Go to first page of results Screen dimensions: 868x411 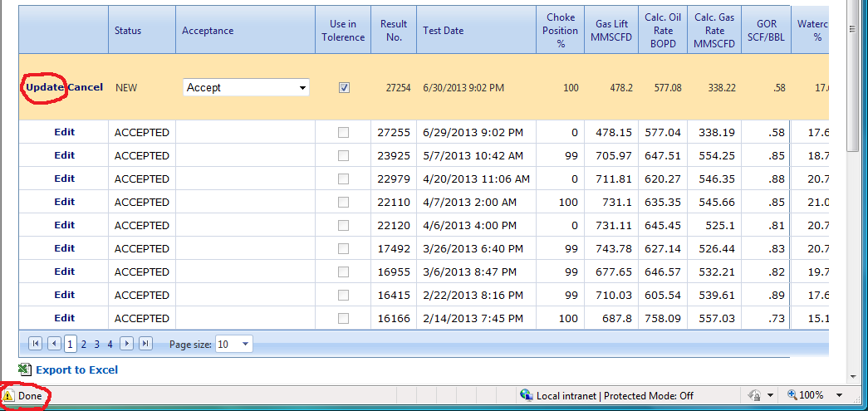tap(35, 344)
